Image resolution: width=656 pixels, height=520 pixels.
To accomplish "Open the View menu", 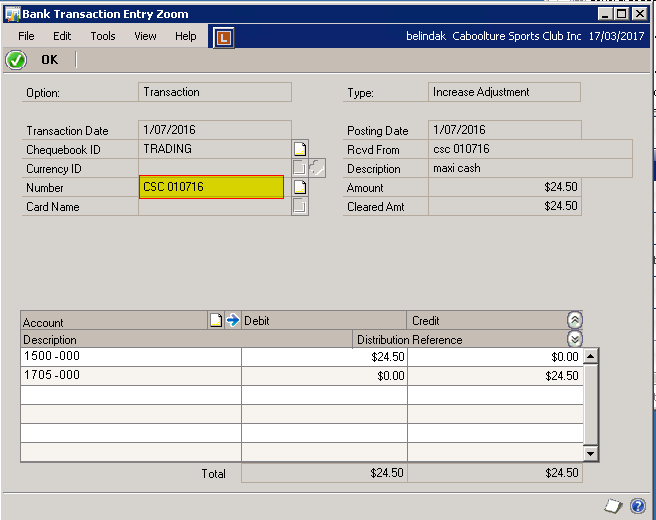I will coord(145,36).
